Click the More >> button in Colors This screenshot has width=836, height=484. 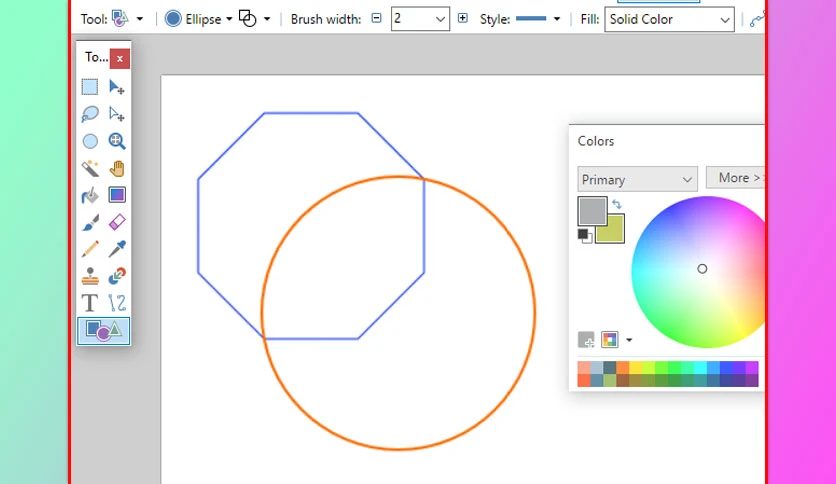[735, 178]
